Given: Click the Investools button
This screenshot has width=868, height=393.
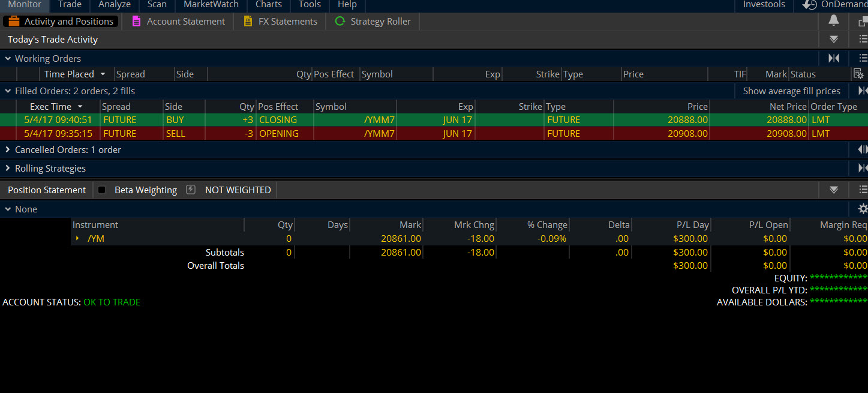Looking at the screenshot, I should [764, 5].
